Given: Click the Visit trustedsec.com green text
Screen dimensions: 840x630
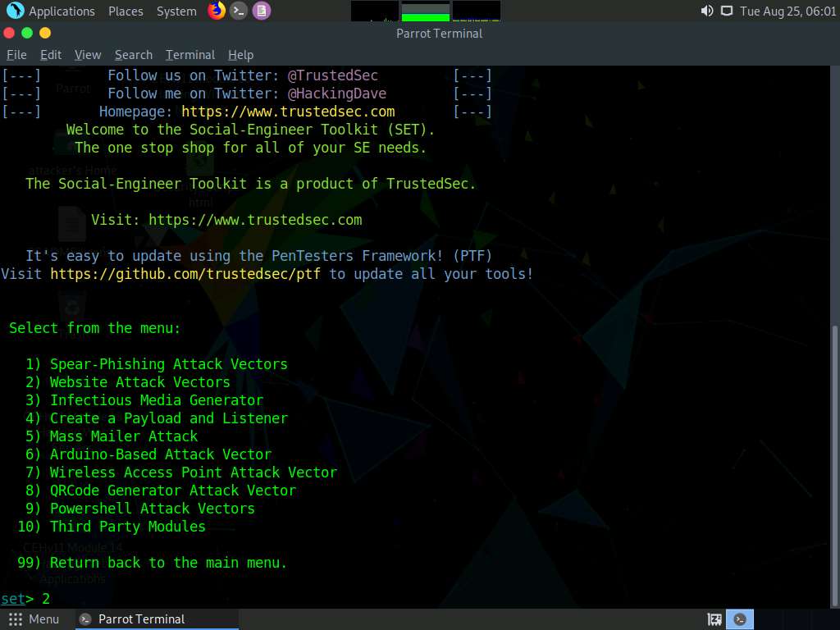Looking at the screenshot, I should 226,220.
